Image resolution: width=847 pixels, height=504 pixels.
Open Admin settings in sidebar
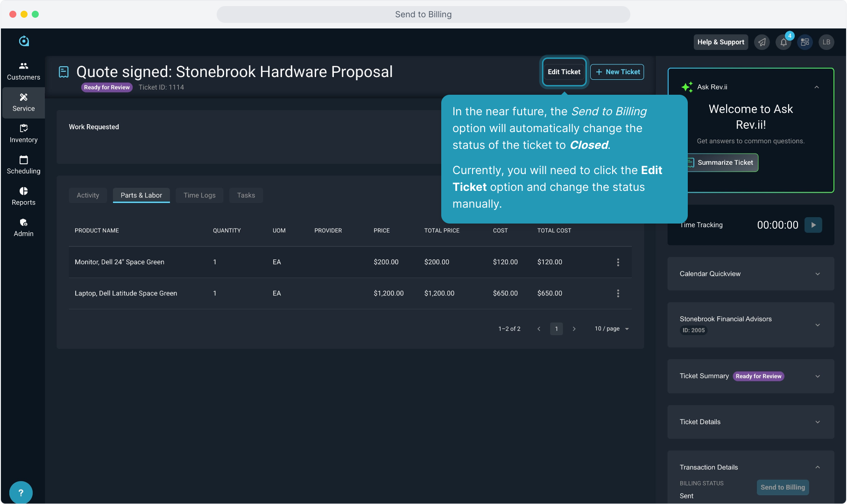click(x=23, y=227)
